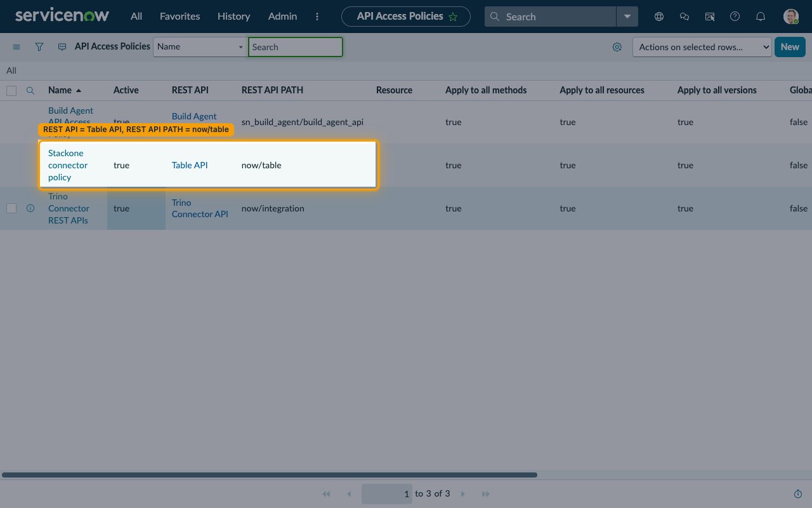The width and height of the screenshot is (812, 508).
Task: Open the notifications bell icon
Action: (x=761, y=17)
